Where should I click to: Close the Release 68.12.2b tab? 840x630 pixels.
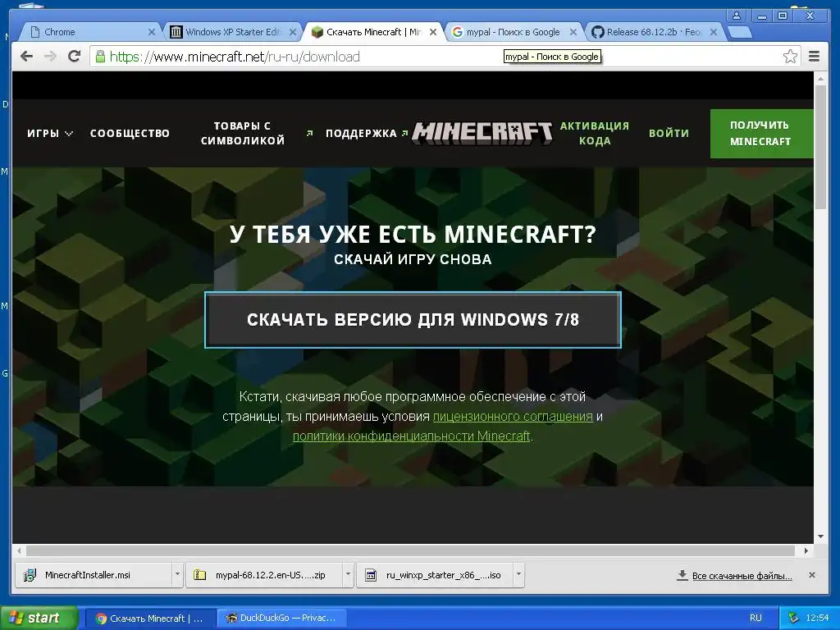coord(714,32)
